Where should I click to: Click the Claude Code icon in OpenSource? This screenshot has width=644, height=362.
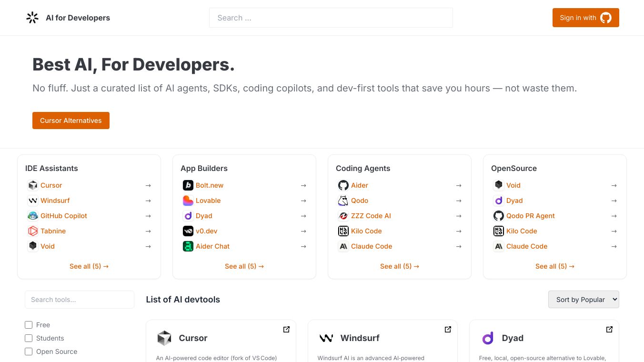tap(499, 246)
